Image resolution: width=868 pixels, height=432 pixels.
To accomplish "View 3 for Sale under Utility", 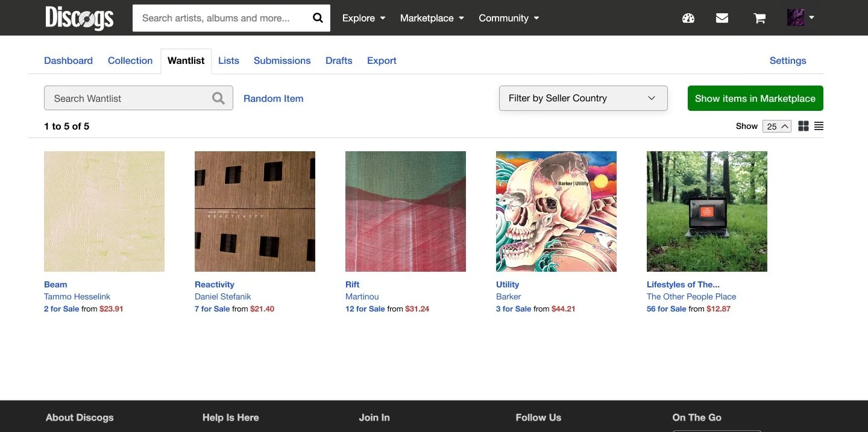I will [x=514, y=308].
